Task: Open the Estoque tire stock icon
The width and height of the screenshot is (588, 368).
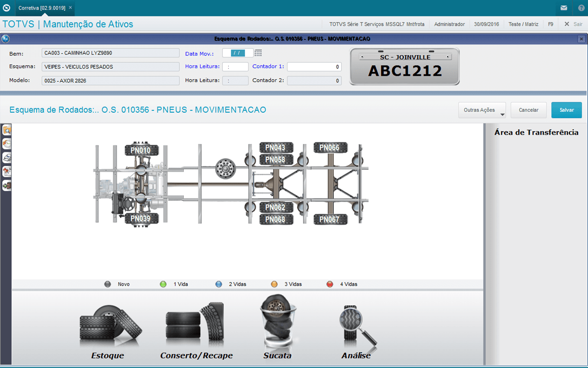Action: [110, 327]
